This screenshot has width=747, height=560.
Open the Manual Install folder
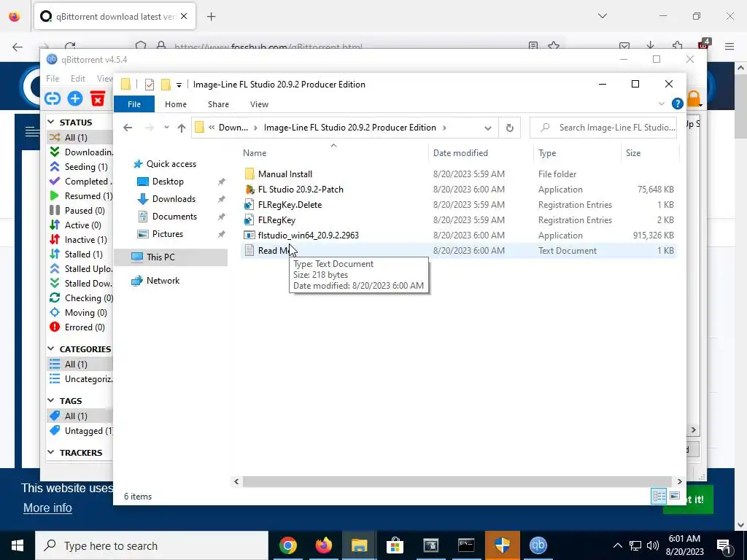click(285, 174)
